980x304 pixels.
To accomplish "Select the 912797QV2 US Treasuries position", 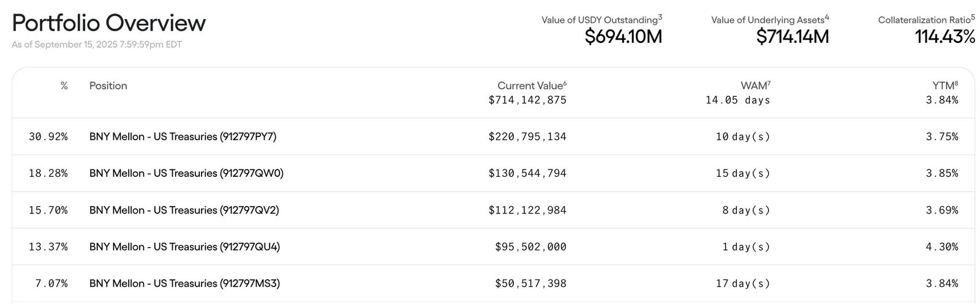I will (x=184, y=210).
